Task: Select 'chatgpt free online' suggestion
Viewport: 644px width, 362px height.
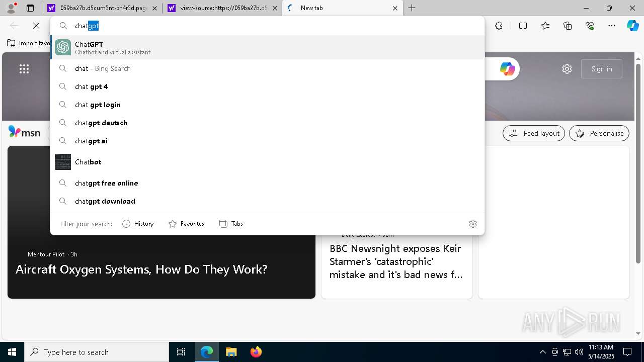Action: point(267,183)
